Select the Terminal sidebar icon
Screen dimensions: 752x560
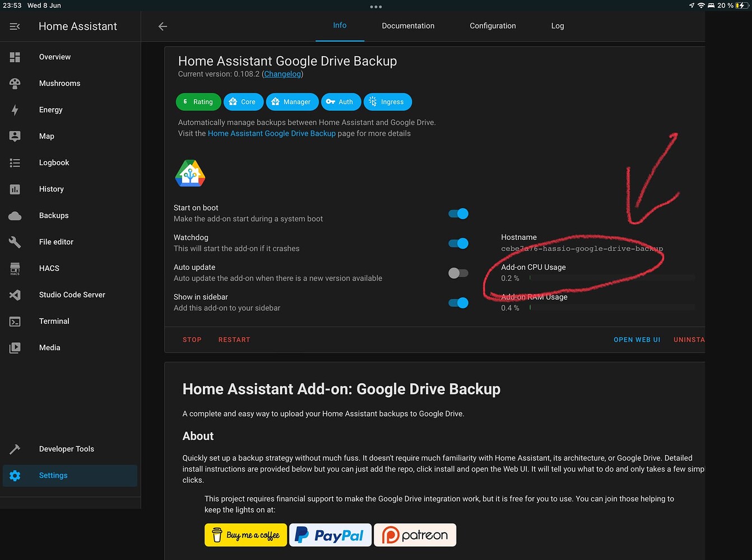coord(15,321)
